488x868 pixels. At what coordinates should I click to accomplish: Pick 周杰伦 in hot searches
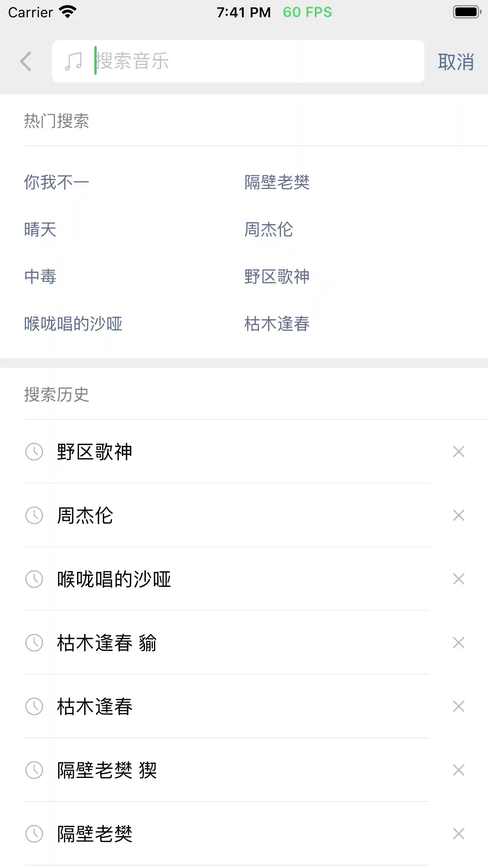click(269, 230)
